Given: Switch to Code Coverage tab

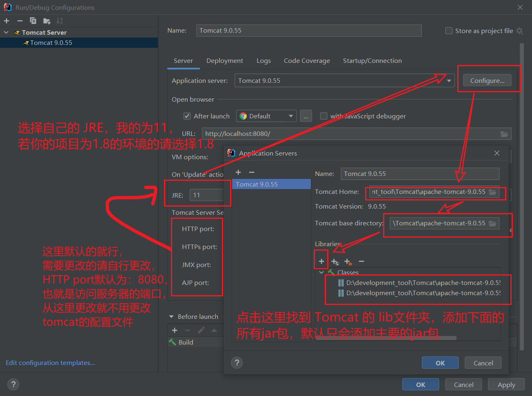Looking at the screenshot, I should (307, 61).
